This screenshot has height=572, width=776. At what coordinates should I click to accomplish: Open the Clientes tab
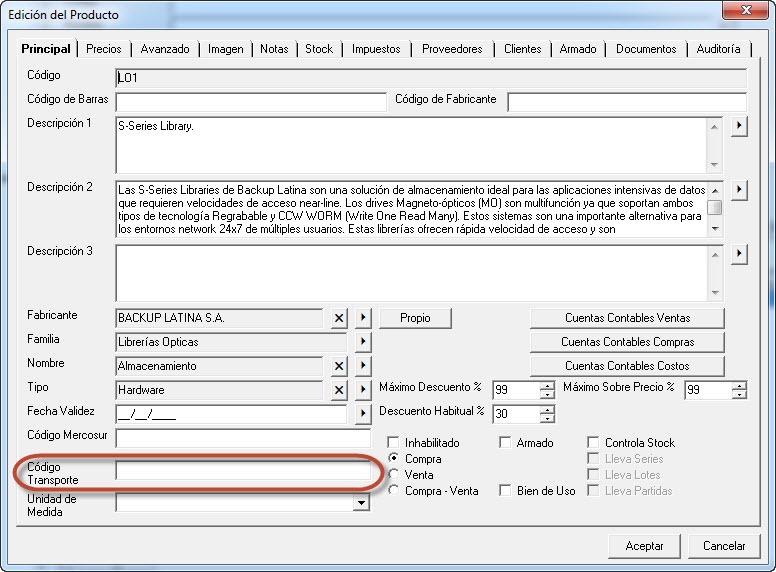click(523, 49)
